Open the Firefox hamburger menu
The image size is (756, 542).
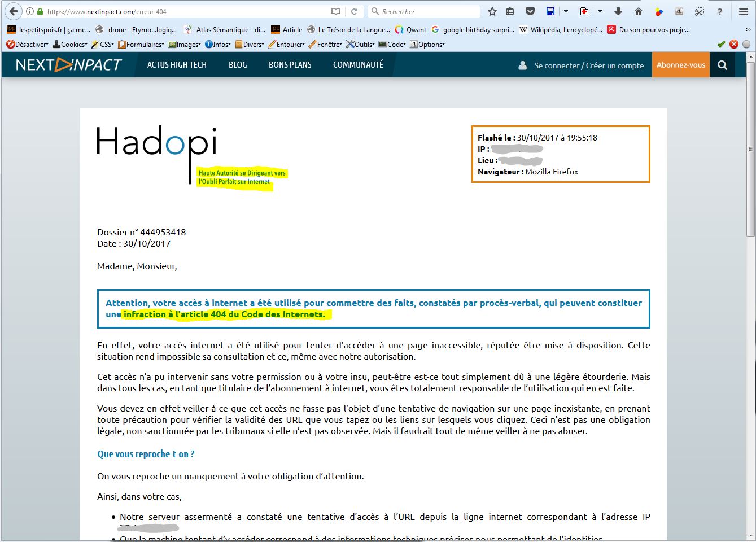[x=743, y=11]
